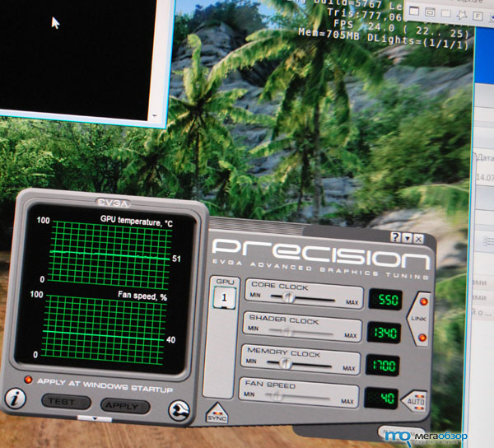Click the SYNC triangle button
This screenshot has width=494, height=448.
click(217, 413)
